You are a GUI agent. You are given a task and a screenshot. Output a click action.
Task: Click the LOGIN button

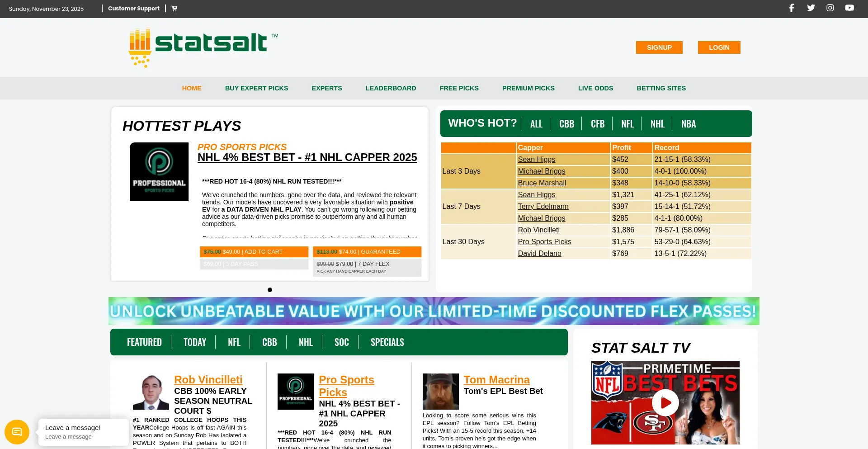tap(719, 47)
